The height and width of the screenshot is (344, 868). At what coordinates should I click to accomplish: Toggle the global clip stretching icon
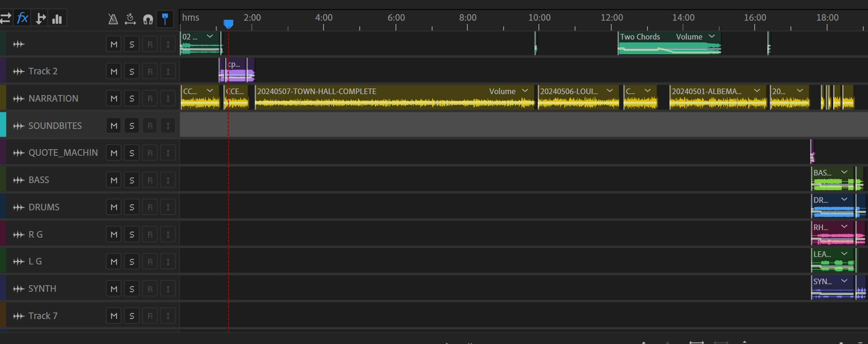[x=130, y=19]
